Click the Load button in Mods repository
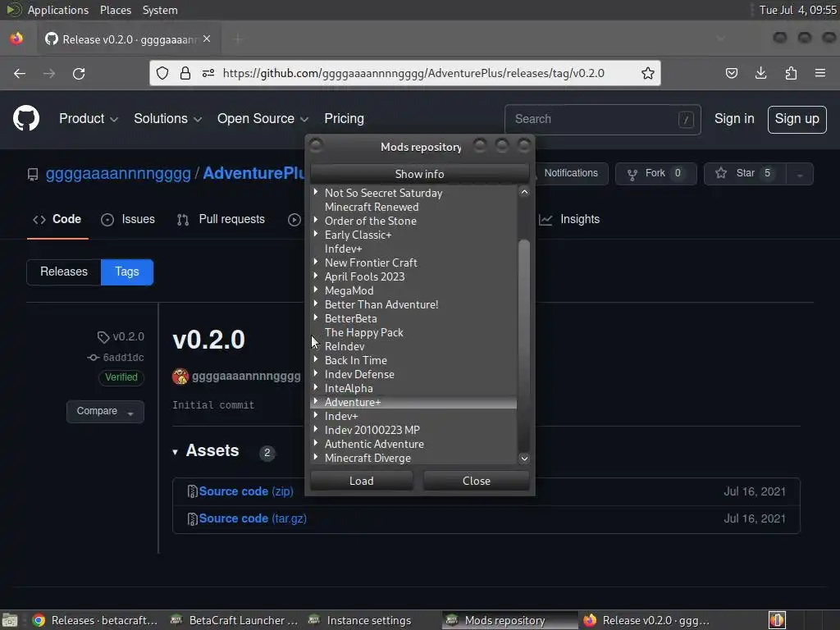This screenshot has width=840, height=630. (362, 481)
